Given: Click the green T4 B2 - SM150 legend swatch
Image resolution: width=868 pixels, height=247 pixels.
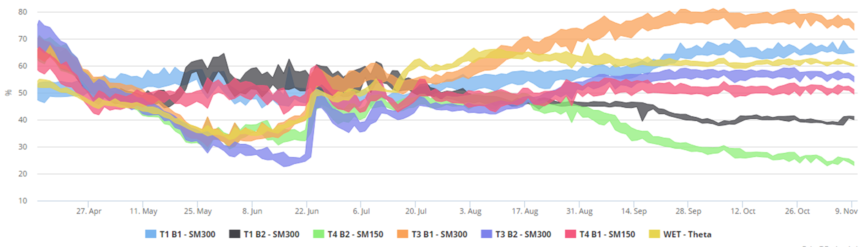Looking at the screenshot, I should [318, 234].
